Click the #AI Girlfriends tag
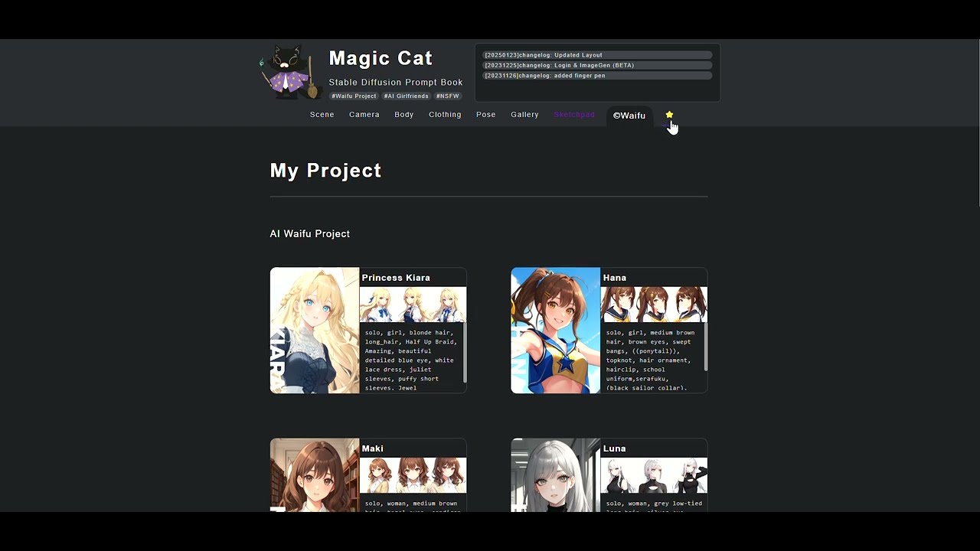980x551 pixels. pyautogui.click(x=406, y=96)
